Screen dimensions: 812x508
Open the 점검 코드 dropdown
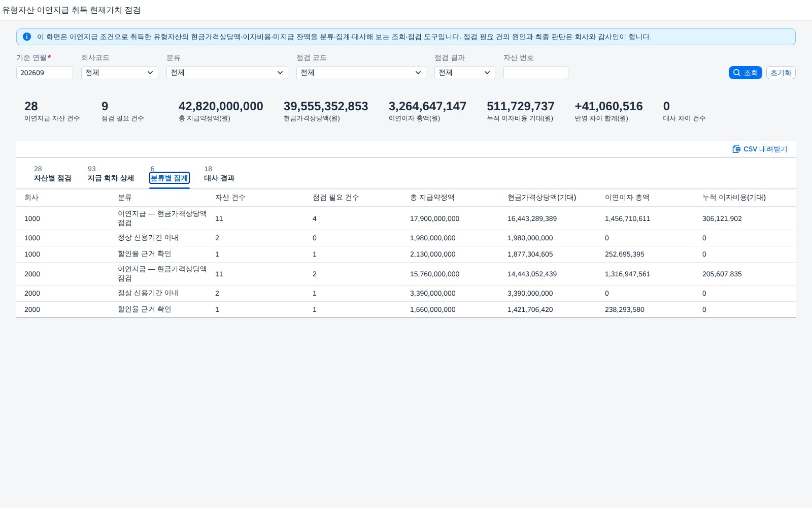[x=361, y=73]
